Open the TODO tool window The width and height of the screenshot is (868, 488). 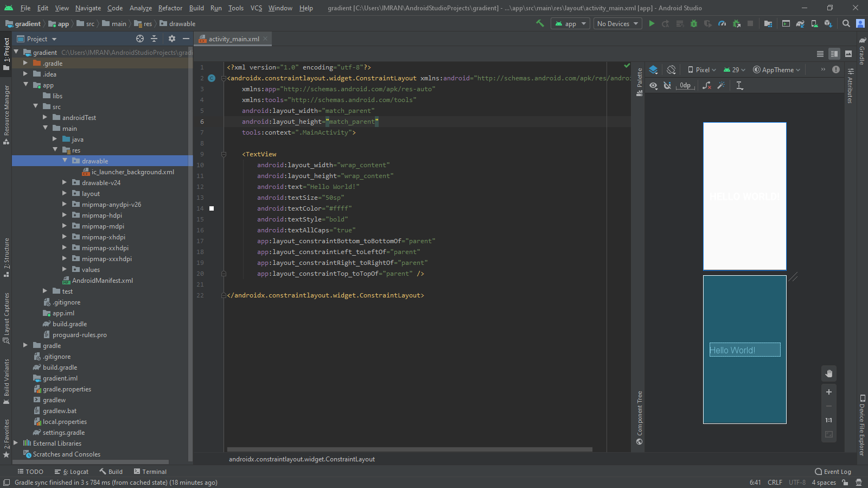pyautogui.click(x=30, y=472)
